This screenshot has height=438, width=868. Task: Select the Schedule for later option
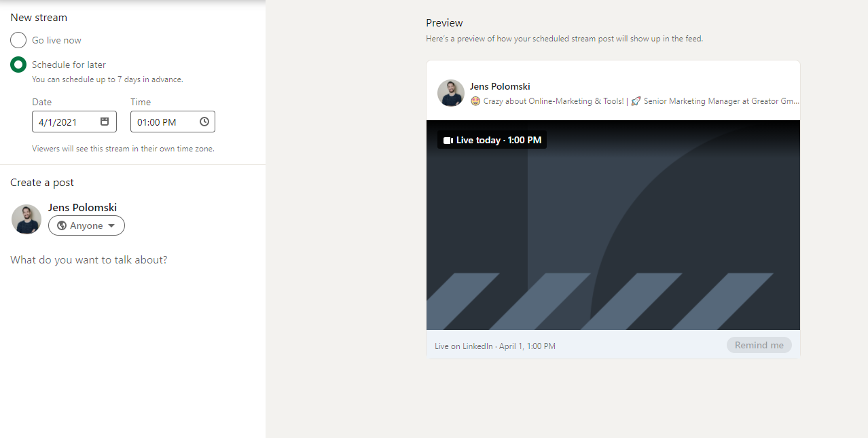pos(18,65)
